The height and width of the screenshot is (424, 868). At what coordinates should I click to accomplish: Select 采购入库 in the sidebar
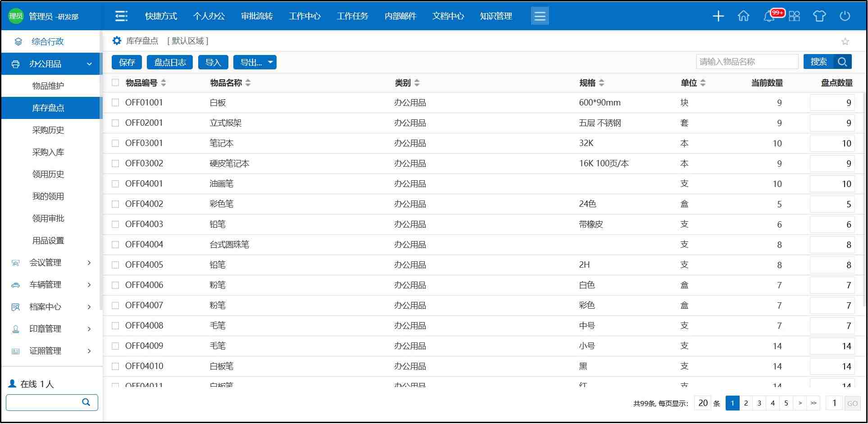pyautogui.click(x=48, y=152)
